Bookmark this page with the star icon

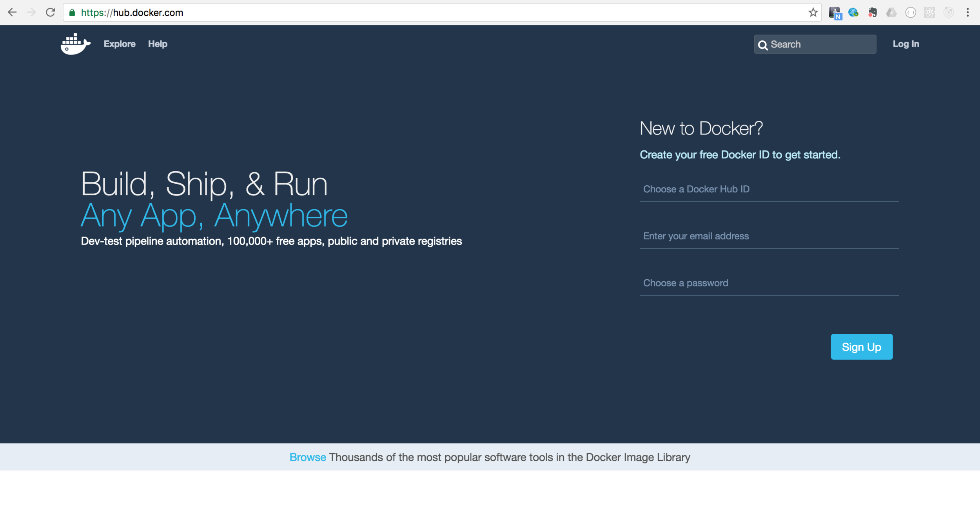pyautogui.click(x=813, y=13)
